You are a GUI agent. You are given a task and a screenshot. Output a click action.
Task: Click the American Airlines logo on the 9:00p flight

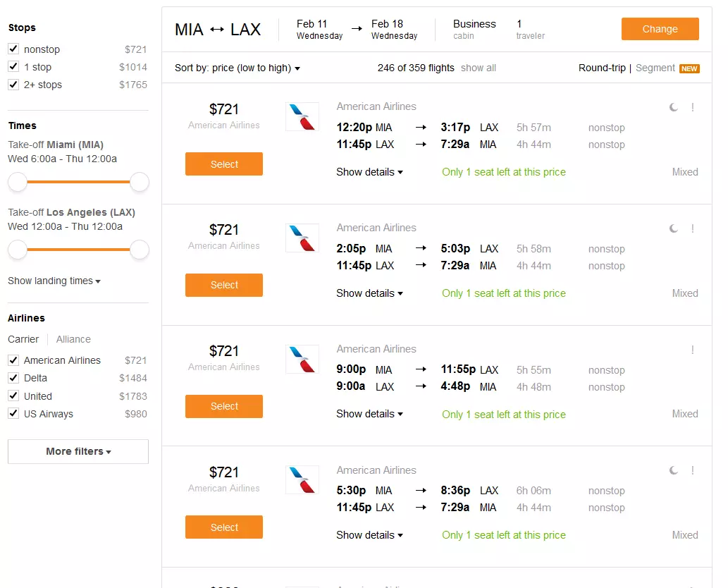point(302,359)
